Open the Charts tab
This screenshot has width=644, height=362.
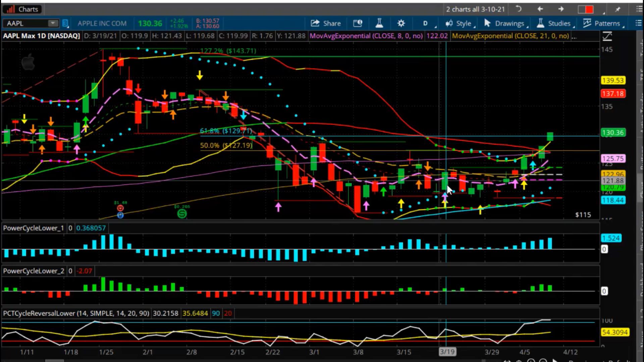click(x=23, y=9)
